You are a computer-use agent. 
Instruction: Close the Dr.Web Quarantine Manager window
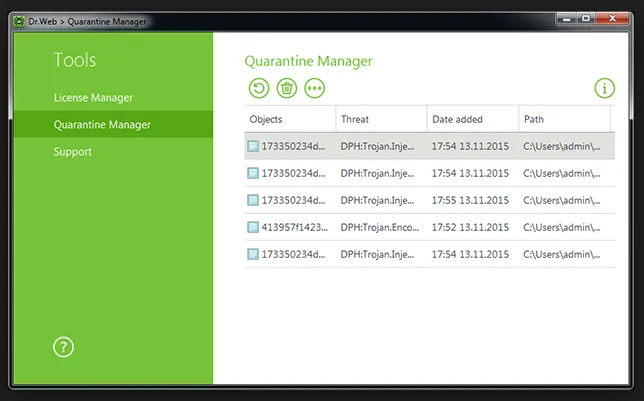[x=612, y=18]
